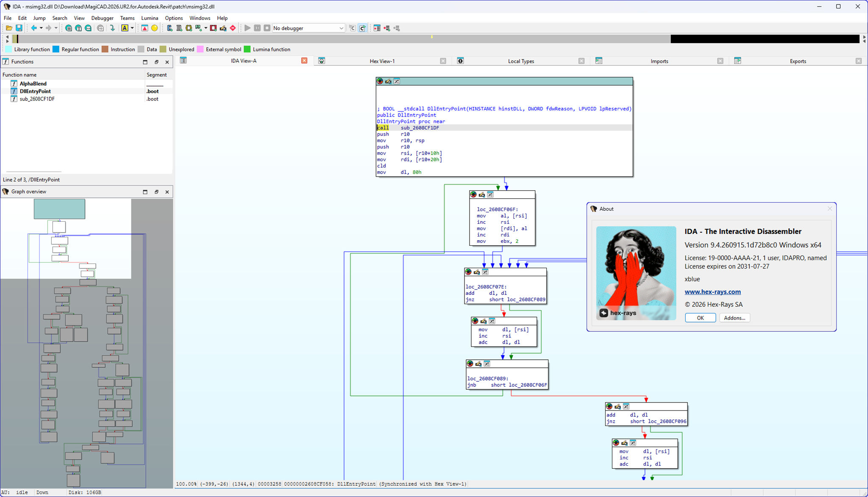Image resolution: width=868 pixels, height=497 pixels.
Task: Click the third teal round list icon
Action: (88, 28)
